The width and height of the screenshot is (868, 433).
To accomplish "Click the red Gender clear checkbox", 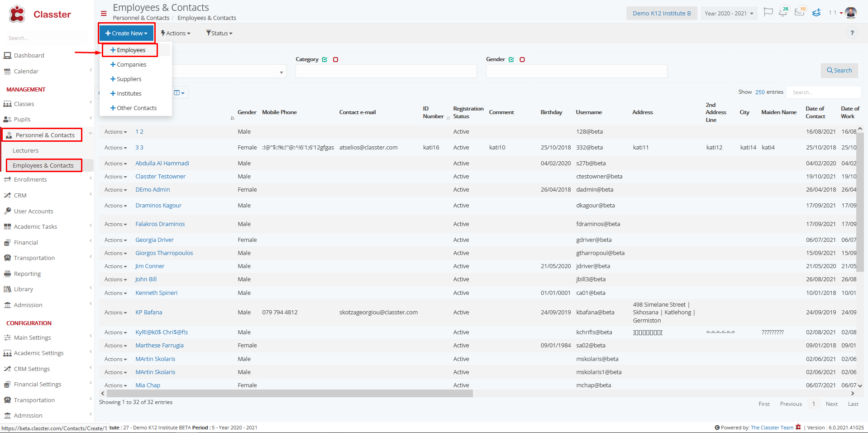I will pos(522,59).
